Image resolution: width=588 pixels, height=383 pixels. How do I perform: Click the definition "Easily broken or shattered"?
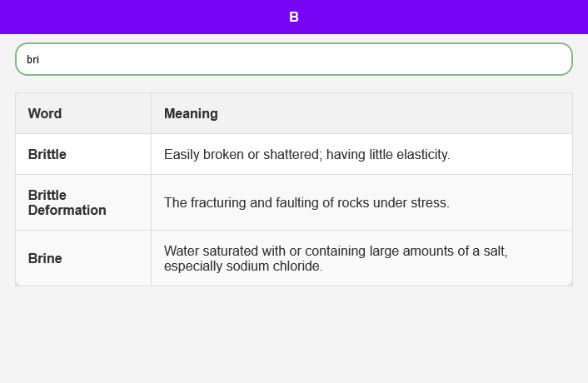point(306,154)
